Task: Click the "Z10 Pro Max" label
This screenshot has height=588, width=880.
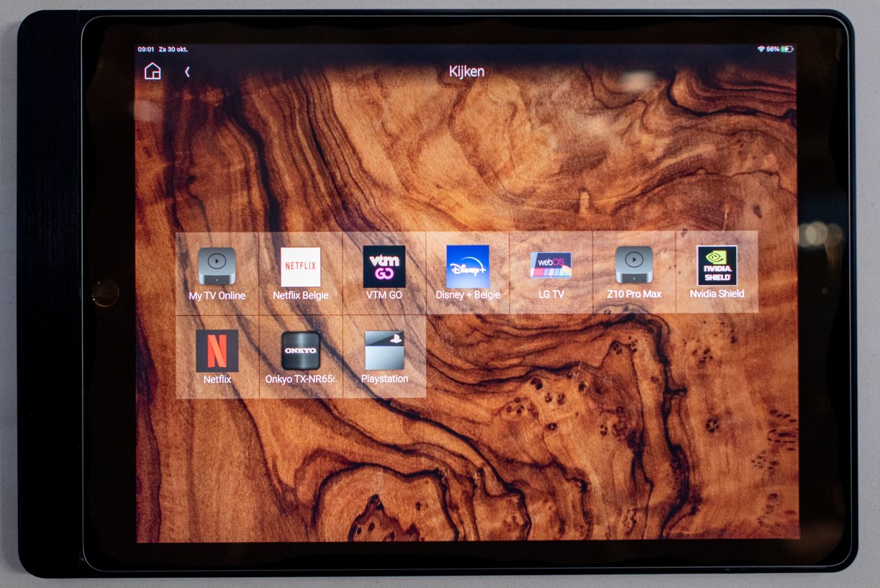Action: point(634,294)
